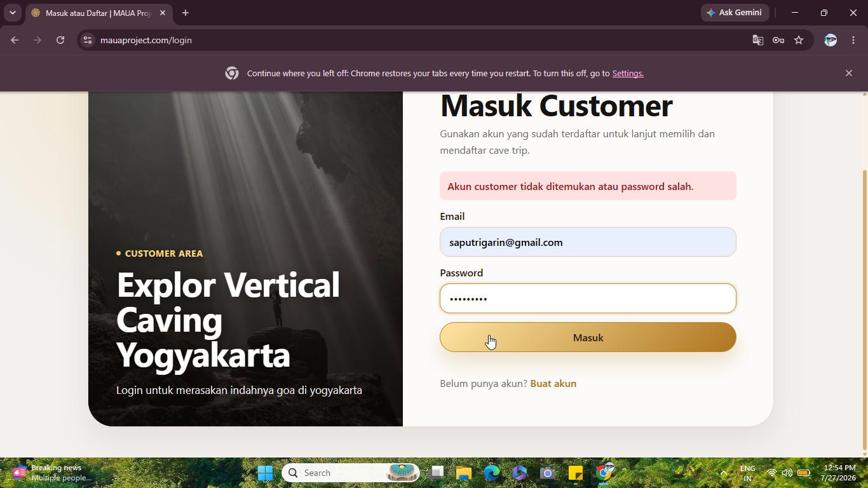The width and height of the screenshot is (868, 488).
Task: Focus the Password input field
Action: coord(588,299)
